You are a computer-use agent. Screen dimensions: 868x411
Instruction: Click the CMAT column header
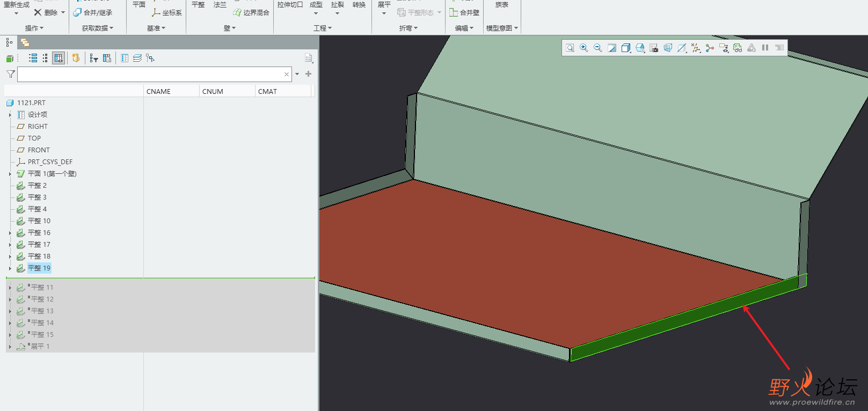tap(283, 91)
